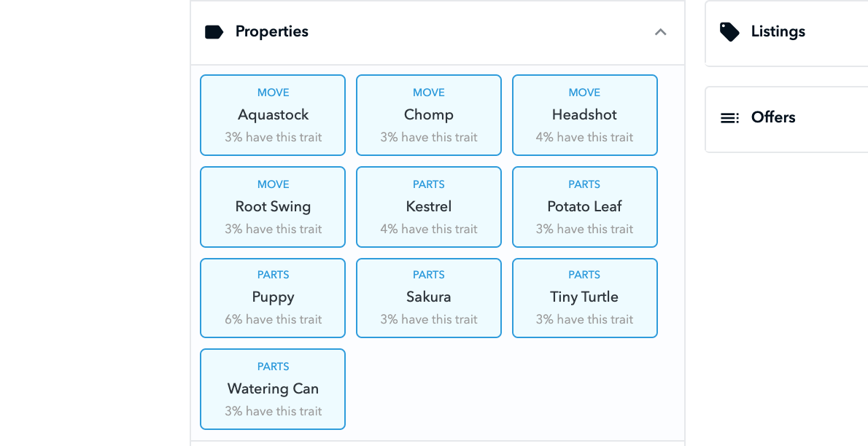Click "6% have this trait" under Puppy
This screenshot has height=446, width=868.
click(x=273, y=320)
